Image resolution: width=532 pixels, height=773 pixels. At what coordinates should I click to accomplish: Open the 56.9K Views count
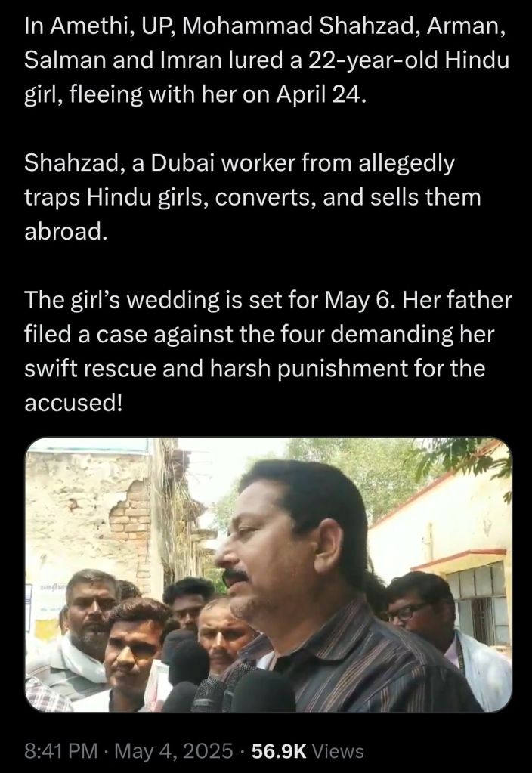tap(308, 751)
